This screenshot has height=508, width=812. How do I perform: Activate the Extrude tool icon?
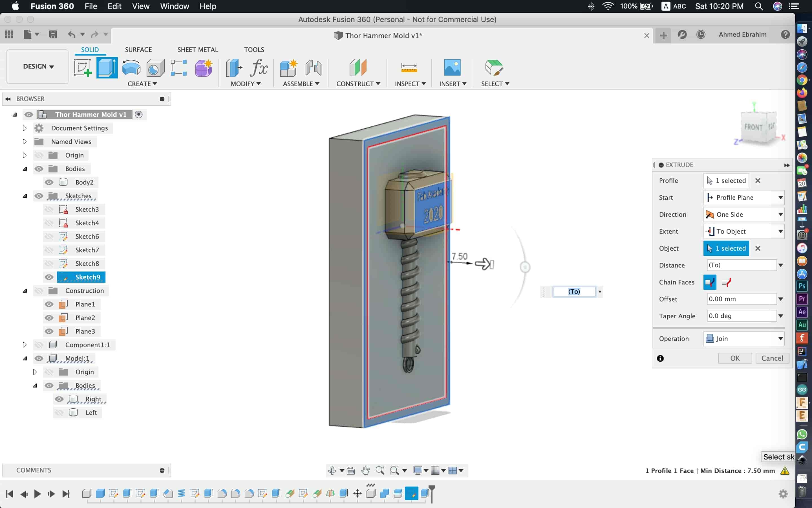[x=107, y=67]
